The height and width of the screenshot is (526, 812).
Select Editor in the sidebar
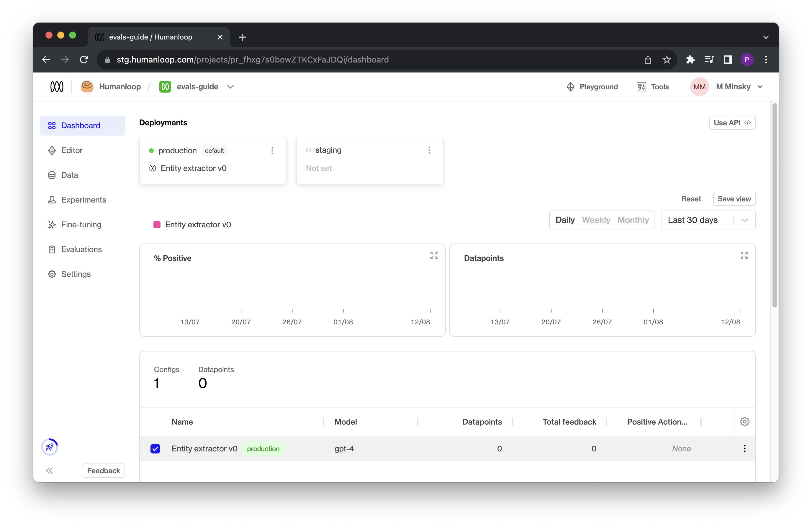point(72,150)
